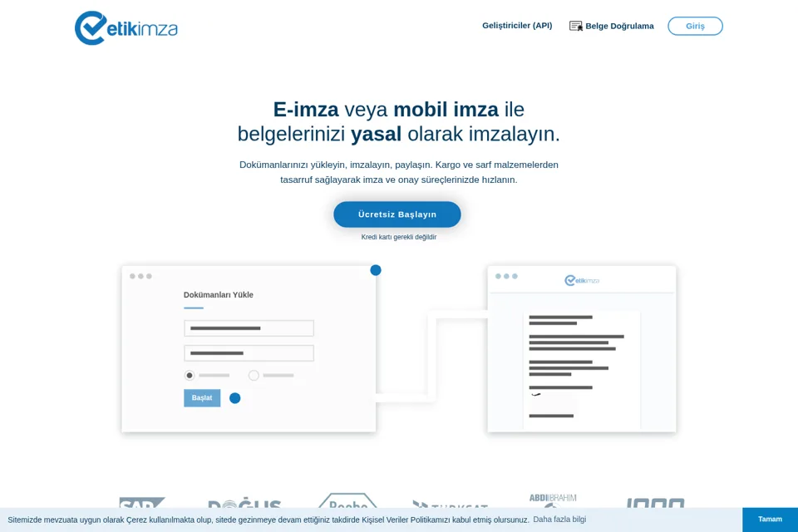Screen dimensions: 798x532
Task: Click the small etikimza logo in document mockup
Action: (582, 280)
